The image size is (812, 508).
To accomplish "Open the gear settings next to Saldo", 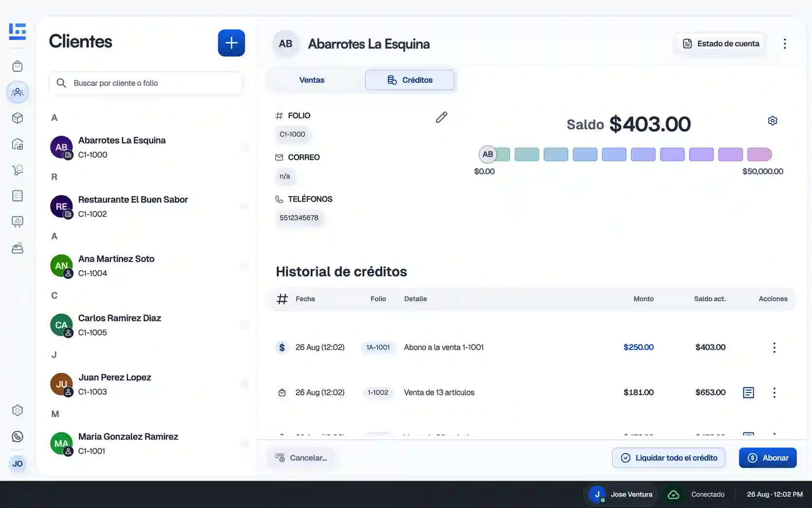I will pos(773,120).
